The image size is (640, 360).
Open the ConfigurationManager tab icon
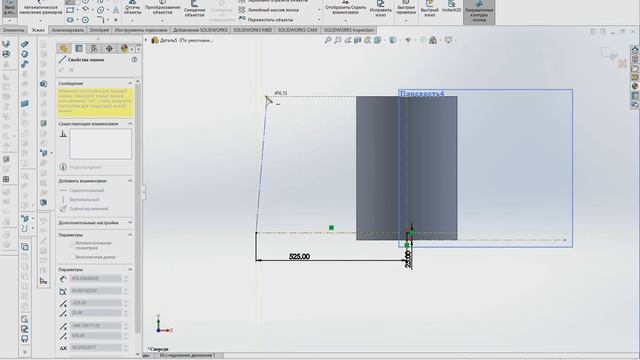(x=94, y=49)
